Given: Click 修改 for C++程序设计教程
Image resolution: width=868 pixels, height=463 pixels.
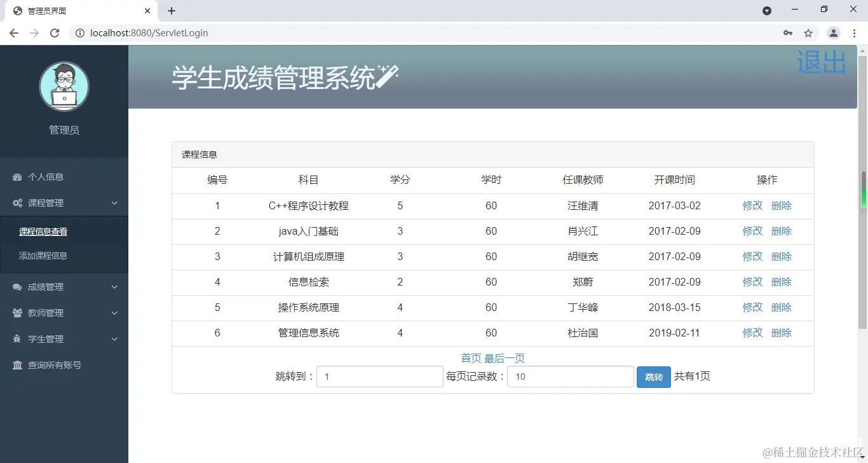Looking at the screenshot, I should coord(752,205).
